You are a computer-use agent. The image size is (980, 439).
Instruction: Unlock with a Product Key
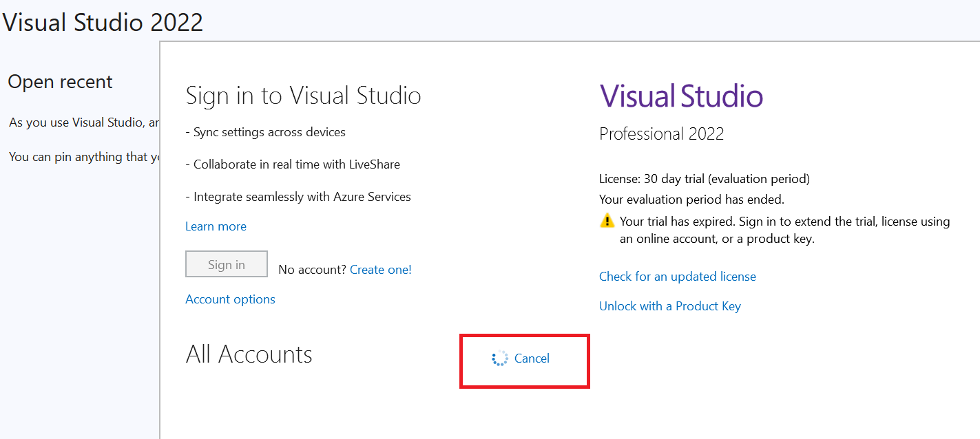[x=670, y=306]
